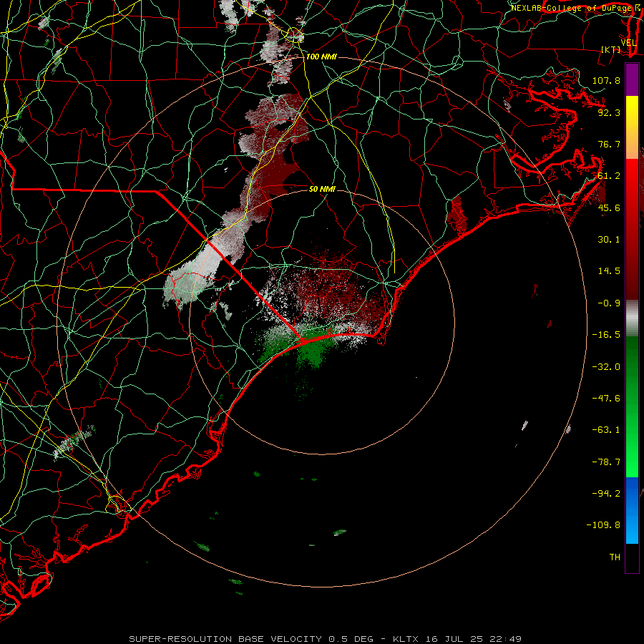The width and height of the screenshot is (644, 644).
Task: Click the purple segment of velocity color bar
Action: pos(632,79)
